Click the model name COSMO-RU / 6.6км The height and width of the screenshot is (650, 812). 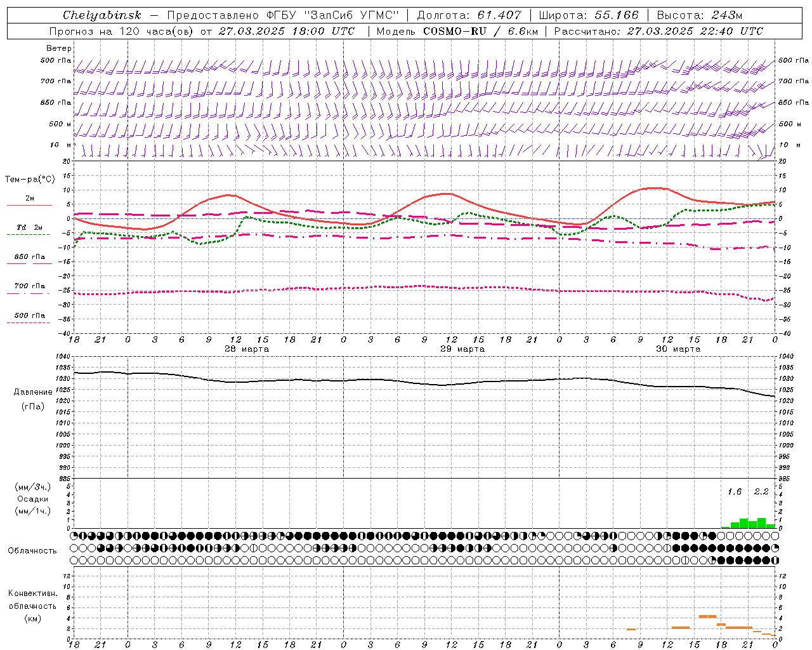coord(481,31)
